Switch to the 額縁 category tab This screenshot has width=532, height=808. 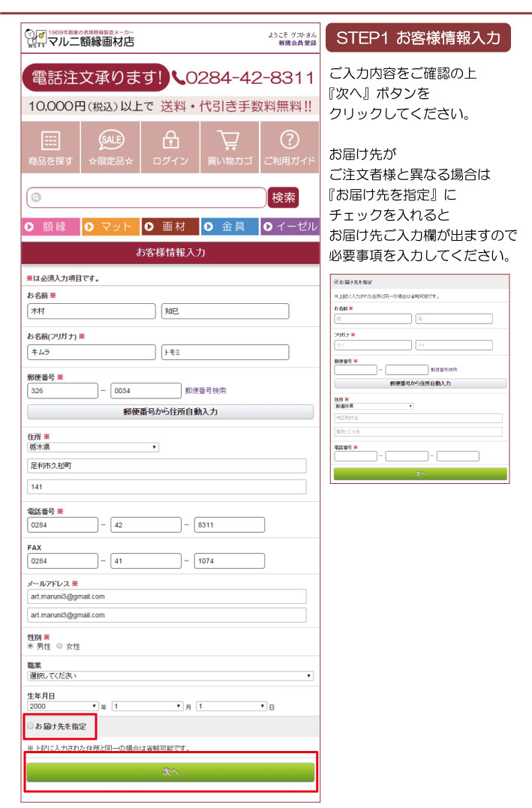point(51,227)
